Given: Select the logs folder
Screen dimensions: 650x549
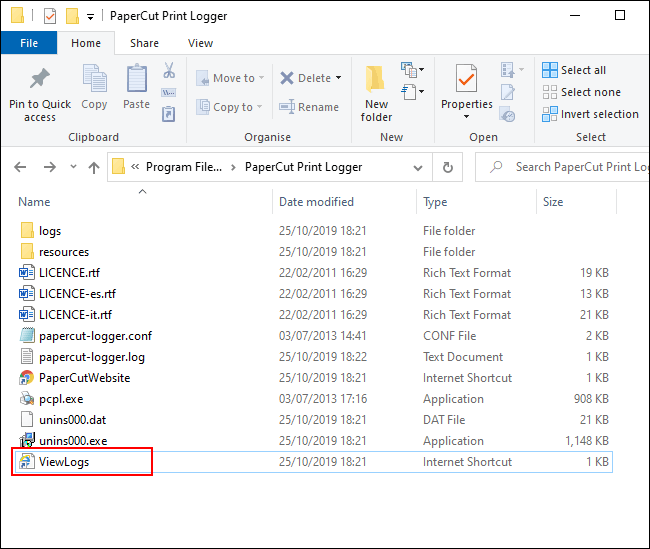Looking at the screenshot, I should pos(50,231).
